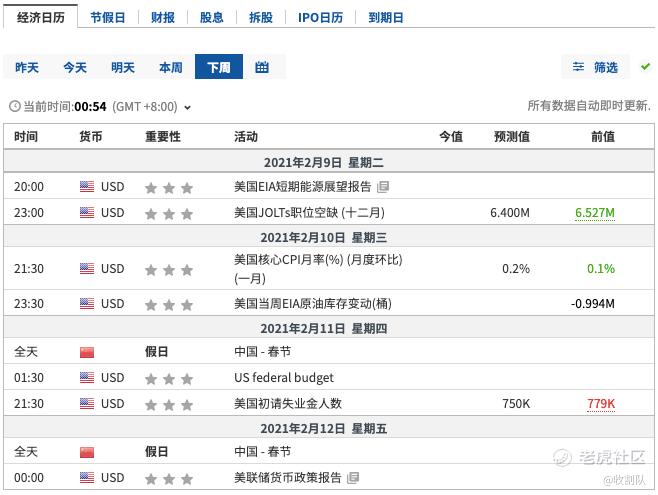This screenshot has width=658, height=495.
Task: Select the 昨天 time range
Action: click(x=27, y=67)
